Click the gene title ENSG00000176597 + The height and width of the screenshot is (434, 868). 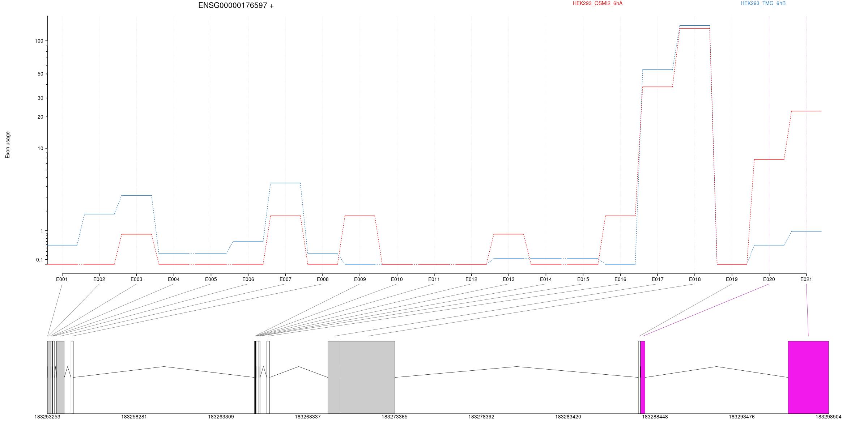point(236,5)
